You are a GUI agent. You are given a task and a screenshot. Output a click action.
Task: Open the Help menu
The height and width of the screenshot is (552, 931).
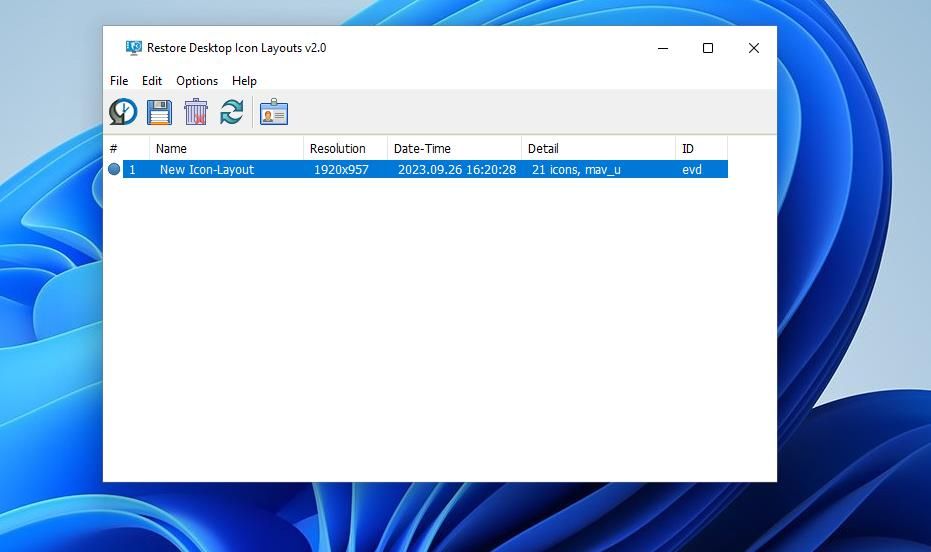(x=244, y=81)
